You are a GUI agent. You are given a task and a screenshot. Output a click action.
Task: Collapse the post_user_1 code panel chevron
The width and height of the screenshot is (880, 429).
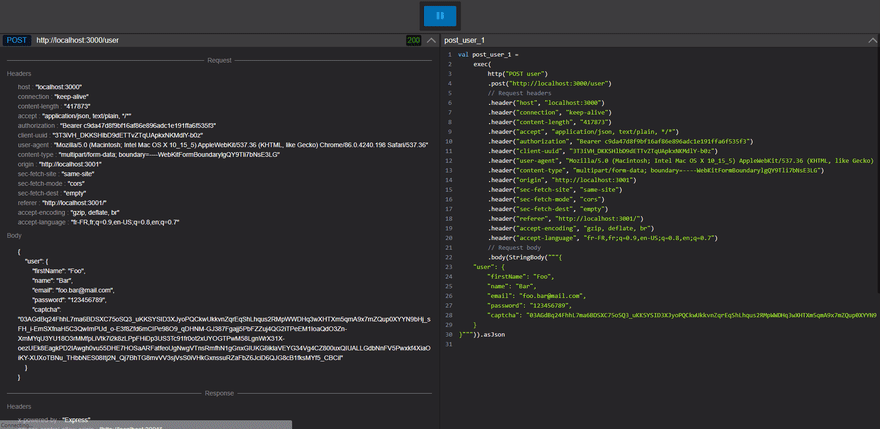(x=872, y=40)
